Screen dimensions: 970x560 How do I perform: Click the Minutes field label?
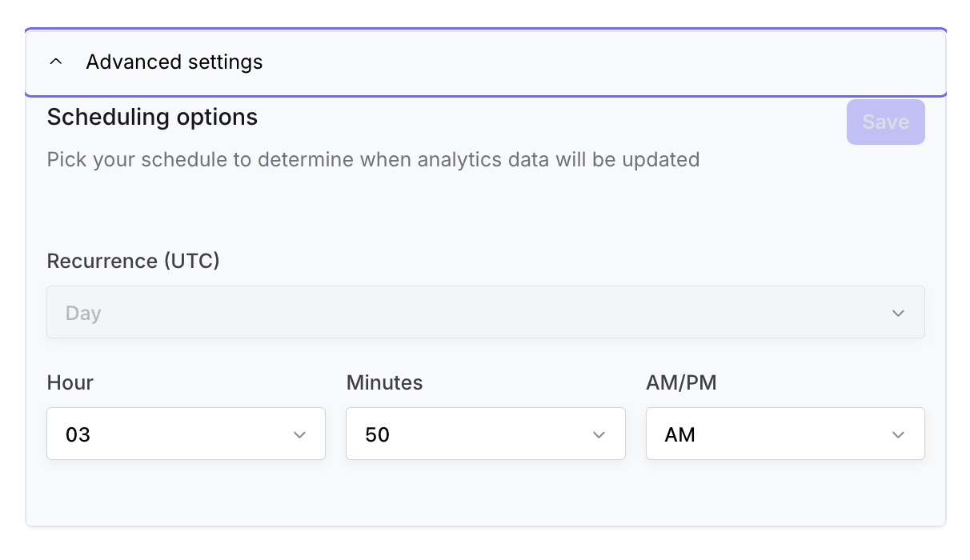[384, 383]
